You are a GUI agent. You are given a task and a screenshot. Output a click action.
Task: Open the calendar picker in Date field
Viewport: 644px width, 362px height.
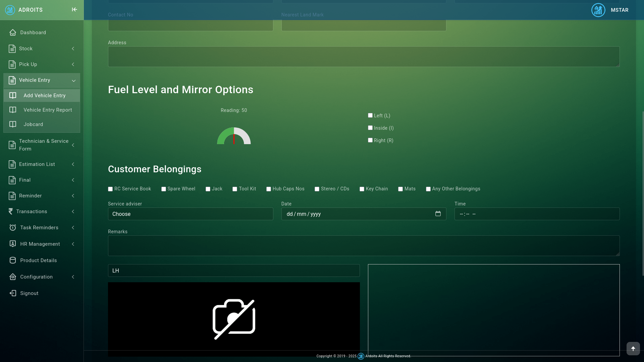(x=438, y=214)
